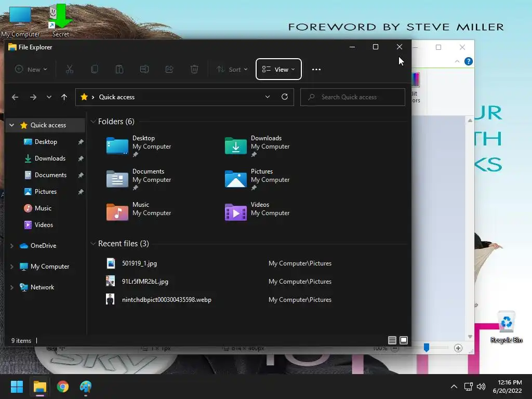The height and width of the screenshot is (399, 532).
Task: Open the Sort dropdown menu
Action: 232,69
